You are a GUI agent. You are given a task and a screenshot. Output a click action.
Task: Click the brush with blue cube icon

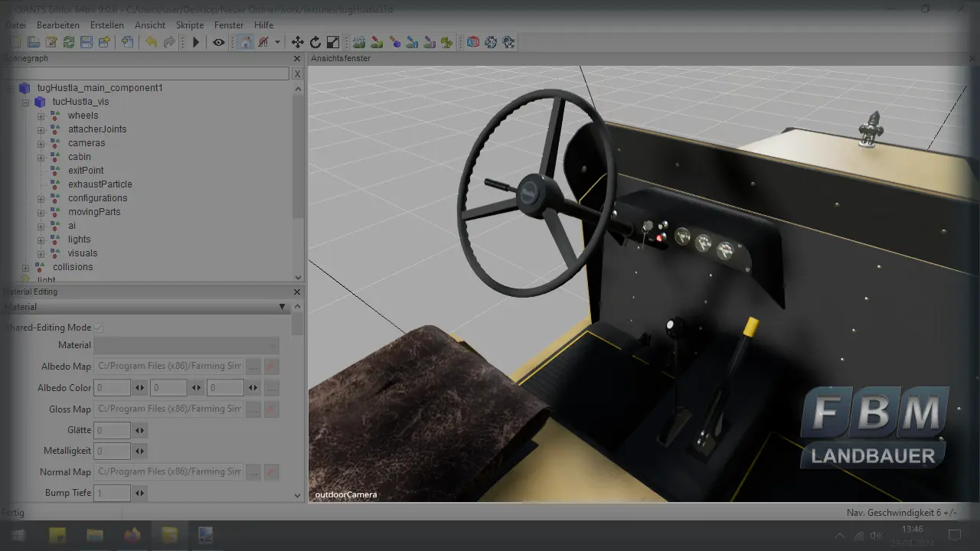pos(394,42)
